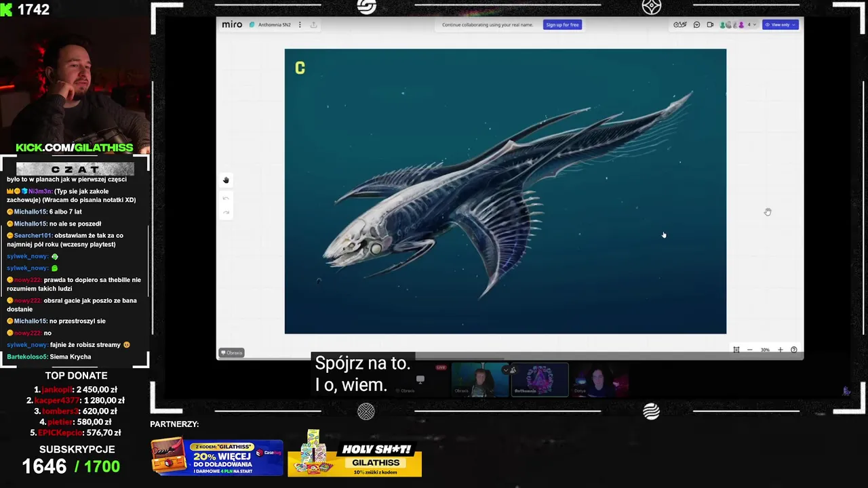868x488 pixels.
Task: Click the Obraxis presenter label on board
Action: click(231, 352)
